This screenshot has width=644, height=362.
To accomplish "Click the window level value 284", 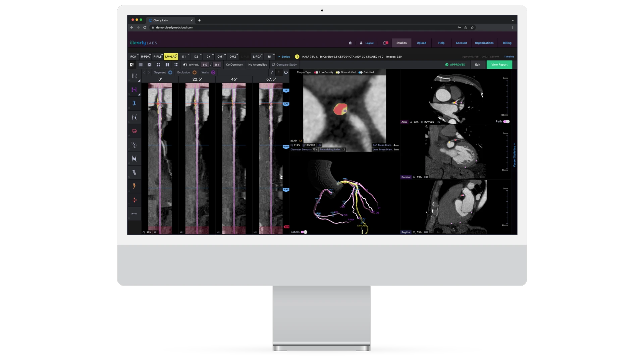I will [x=217, y=65].
